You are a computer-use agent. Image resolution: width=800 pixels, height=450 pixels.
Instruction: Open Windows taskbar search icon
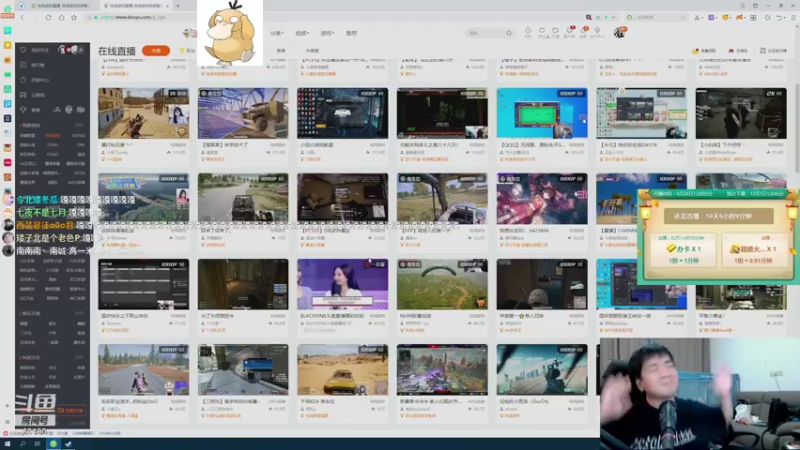[22, 444]
